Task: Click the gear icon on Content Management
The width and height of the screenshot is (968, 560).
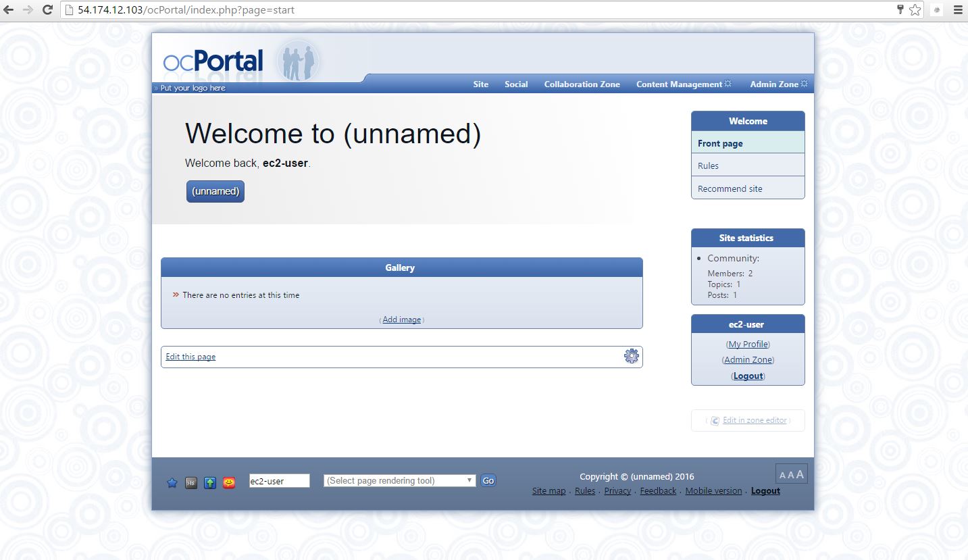Action: tap(728, 82)
